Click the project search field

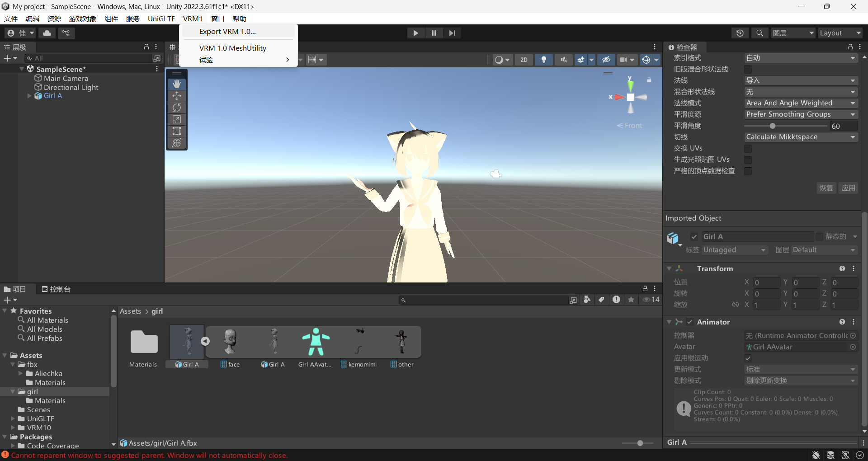[484, 300]
